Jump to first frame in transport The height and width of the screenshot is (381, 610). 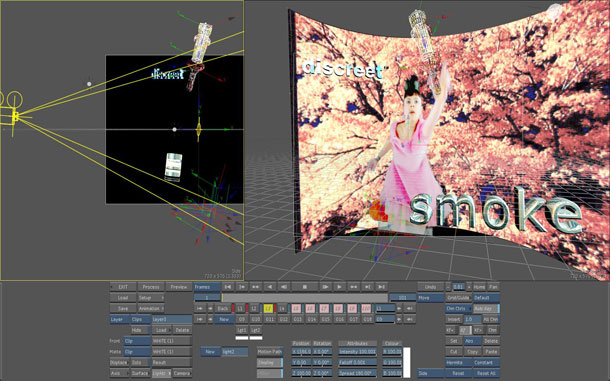coord(228,287)
